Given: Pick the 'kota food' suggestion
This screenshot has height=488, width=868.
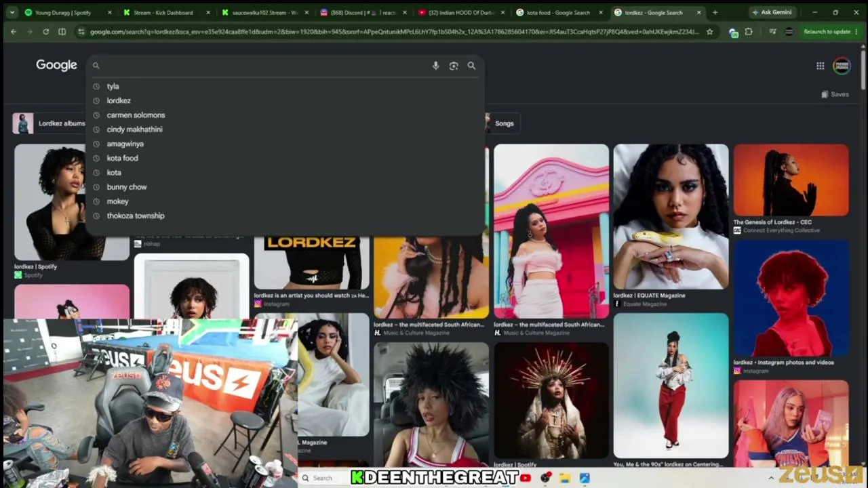Looking at the screenshot, I should coord(285,158).
